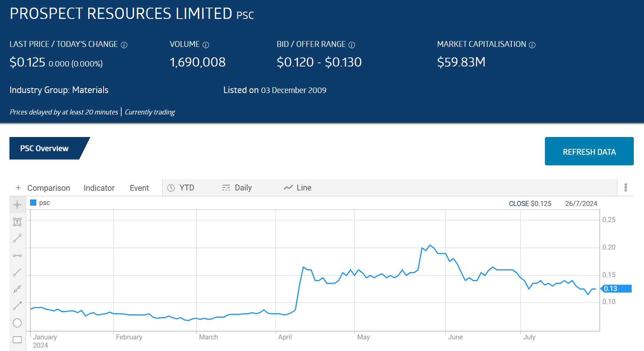
Task: Click the CLOSE $0.125 readout
Action: click(530, 203)
